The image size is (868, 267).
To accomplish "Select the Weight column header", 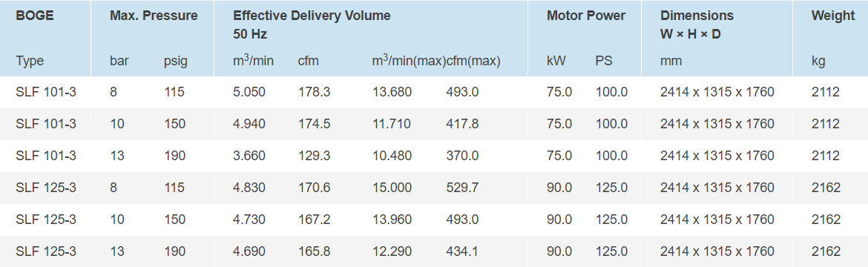I will (x=833, y=16).
